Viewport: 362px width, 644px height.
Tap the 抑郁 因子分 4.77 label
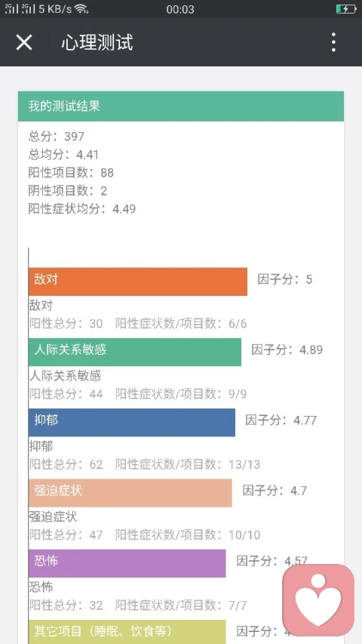tap(281, 421)
